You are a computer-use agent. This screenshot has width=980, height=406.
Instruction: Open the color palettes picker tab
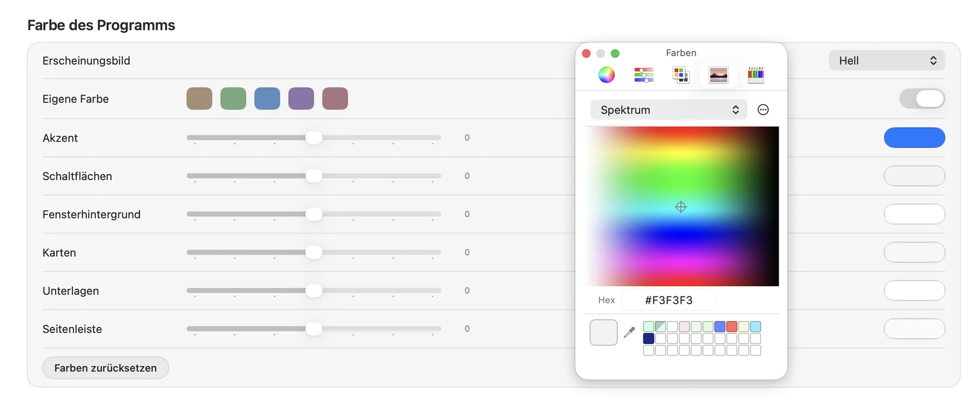(x=681, y=75)
